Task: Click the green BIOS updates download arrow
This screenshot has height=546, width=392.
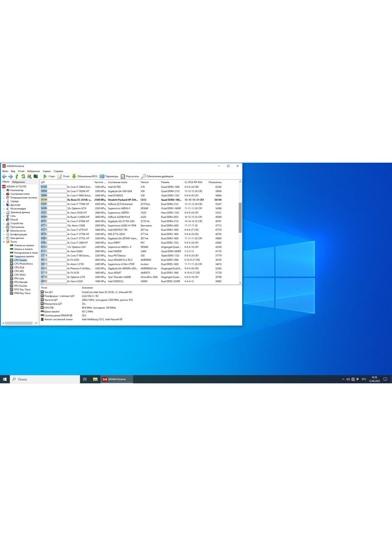Action: [x=74, y=176]
